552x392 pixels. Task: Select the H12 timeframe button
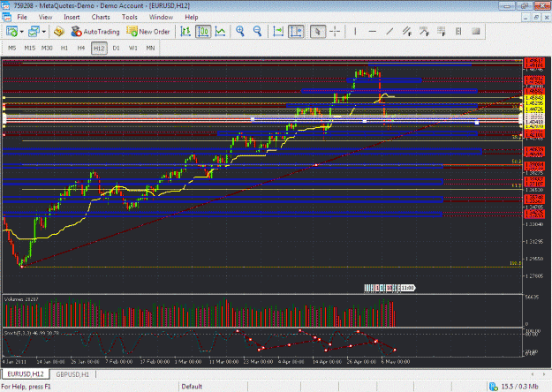[99, 49]
